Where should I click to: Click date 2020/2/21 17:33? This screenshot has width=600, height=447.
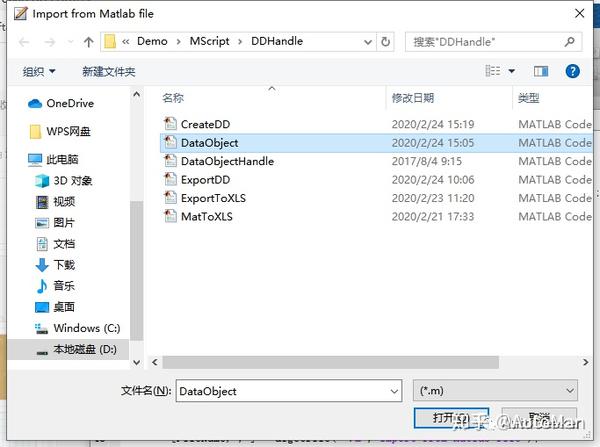click(433, 217)
